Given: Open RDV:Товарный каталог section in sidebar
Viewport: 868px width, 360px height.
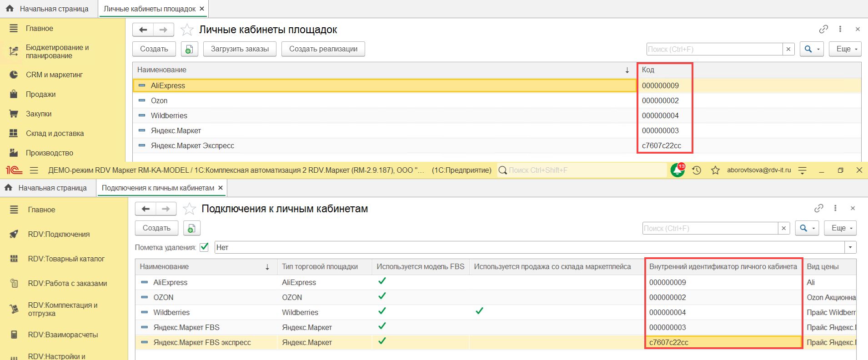Looking at the screenshot, I should pyautogui.click(x=66, y=259).
